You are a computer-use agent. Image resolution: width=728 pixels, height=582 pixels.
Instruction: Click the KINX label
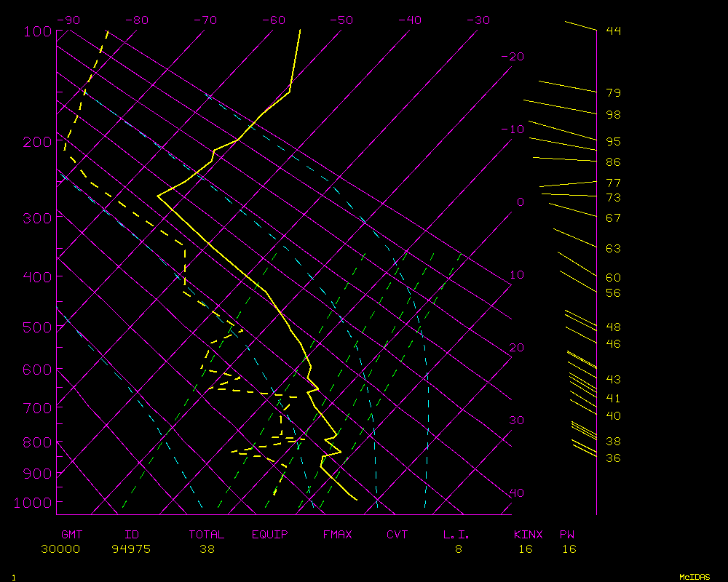528,535
